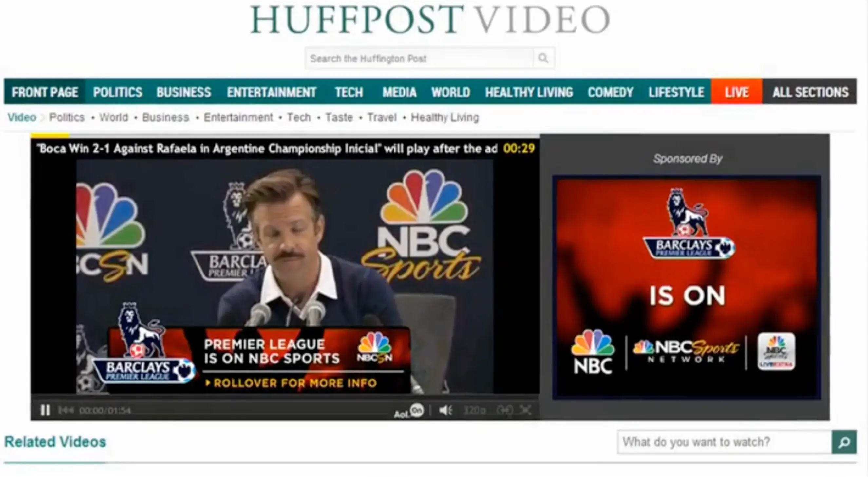Click the Taste video category link
Image resolution: width=868 pixels, height=477 pixels.
click(339, 117)
